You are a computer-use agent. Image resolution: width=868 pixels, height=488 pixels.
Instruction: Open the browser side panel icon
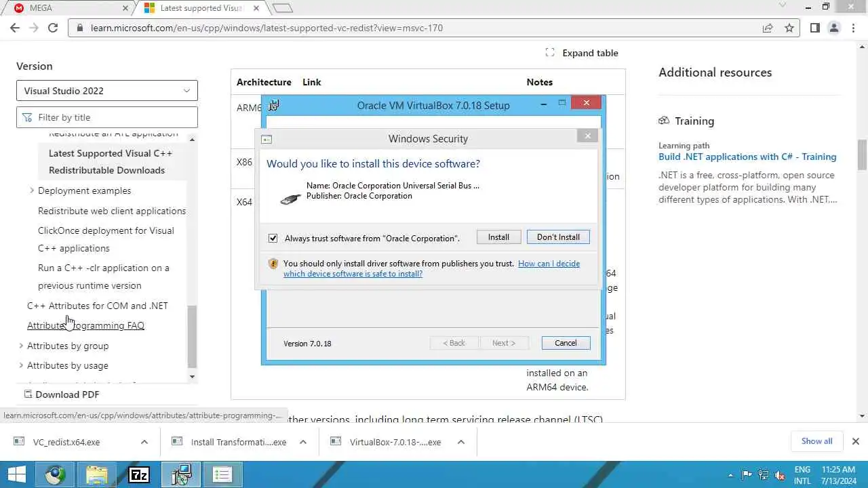815,28
